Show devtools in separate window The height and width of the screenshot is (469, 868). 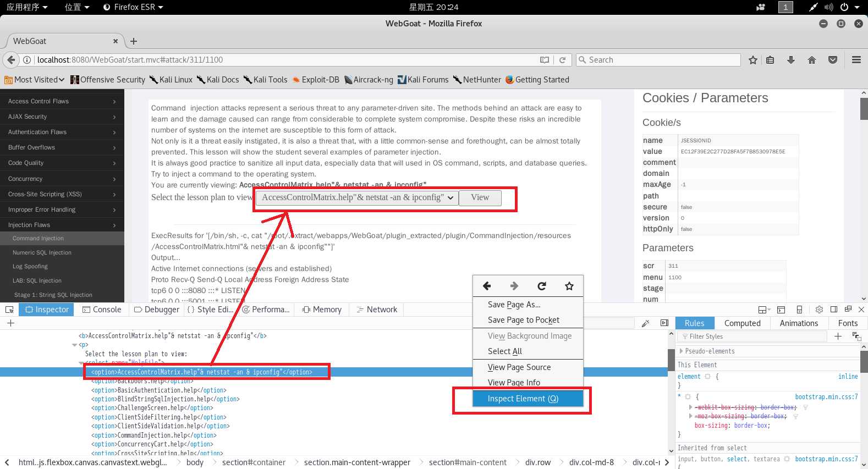tap(848, 310)
